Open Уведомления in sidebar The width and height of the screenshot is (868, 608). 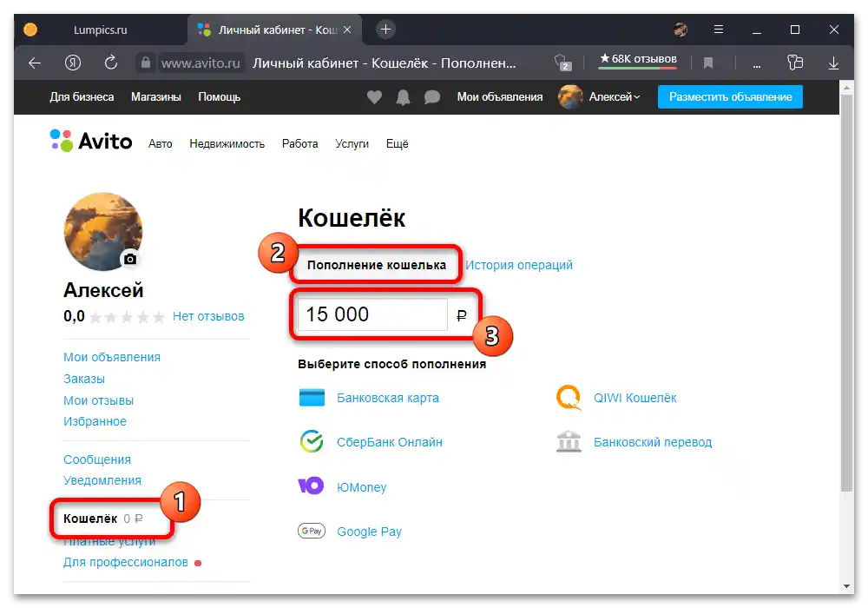(102, 480)
